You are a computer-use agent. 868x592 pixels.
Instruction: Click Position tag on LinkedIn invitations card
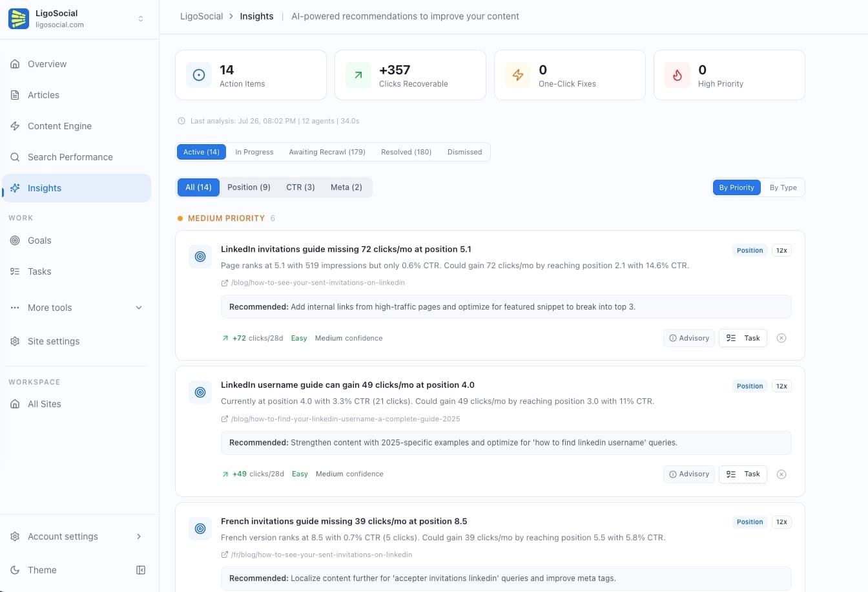pos(750,250)
